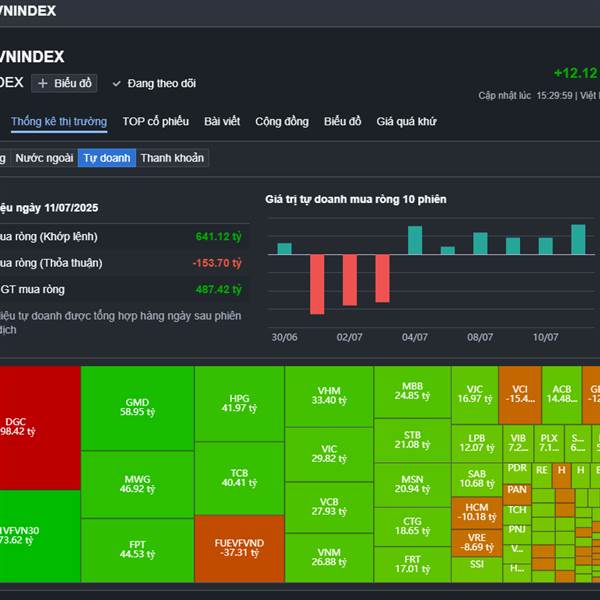
Task: Click the VHM 33.40 tỷ tile
Action: pyautogui.click(x=329, y=396)
